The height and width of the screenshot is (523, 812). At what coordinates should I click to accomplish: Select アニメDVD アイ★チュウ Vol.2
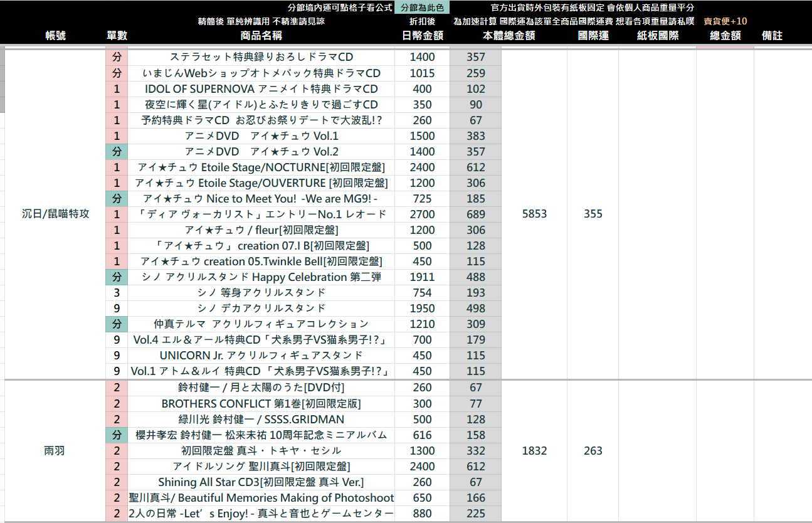(261, 151)
